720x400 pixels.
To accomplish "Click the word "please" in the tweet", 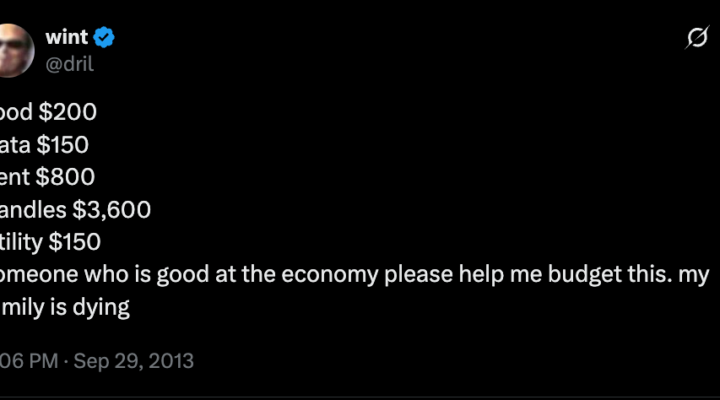I will click(418, 275).
